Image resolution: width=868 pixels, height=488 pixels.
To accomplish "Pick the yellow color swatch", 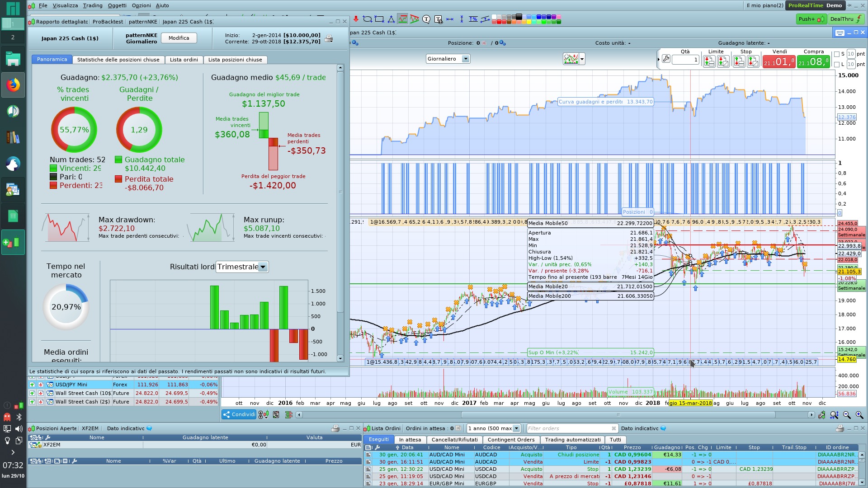I will coord(529,21).
